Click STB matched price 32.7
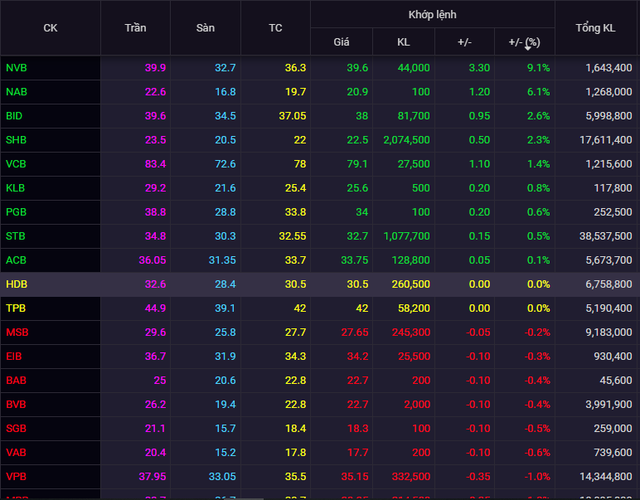This screenshot has width=640, height=500. (356, 236)
